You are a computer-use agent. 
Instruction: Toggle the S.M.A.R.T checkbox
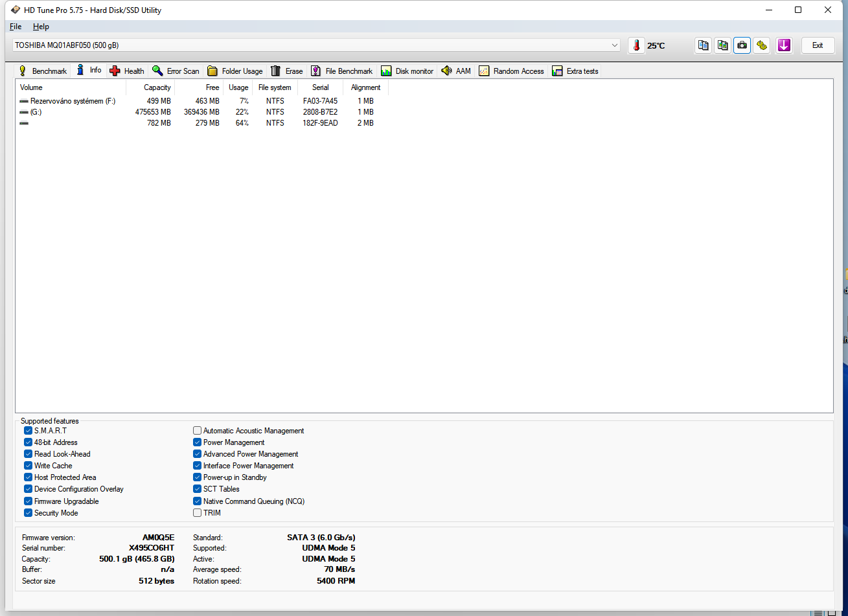coord(29,431)
